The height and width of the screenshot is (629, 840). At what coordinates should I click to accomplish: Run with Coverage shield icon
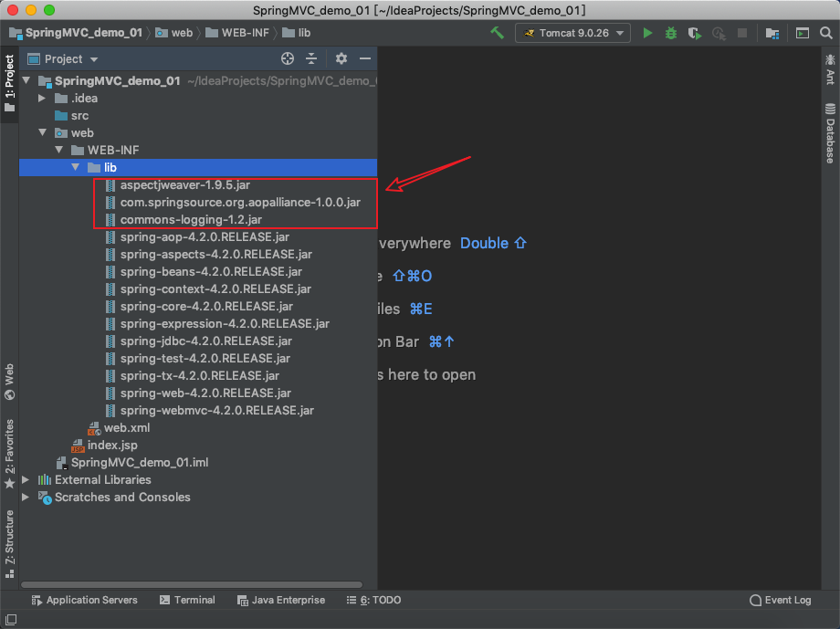(694, 33)
